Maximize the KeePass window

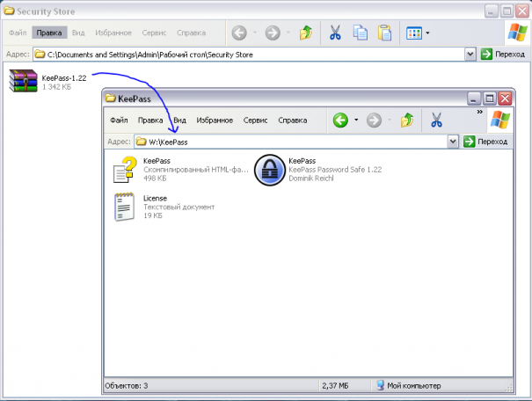[x=489, y=98]
